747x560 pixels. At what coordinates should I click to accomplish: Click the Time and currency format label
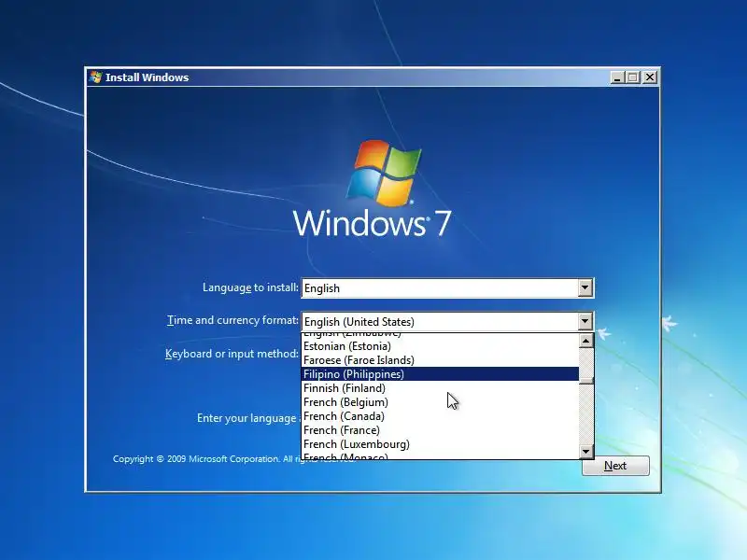pyautogui.click(x=233, y=320)
